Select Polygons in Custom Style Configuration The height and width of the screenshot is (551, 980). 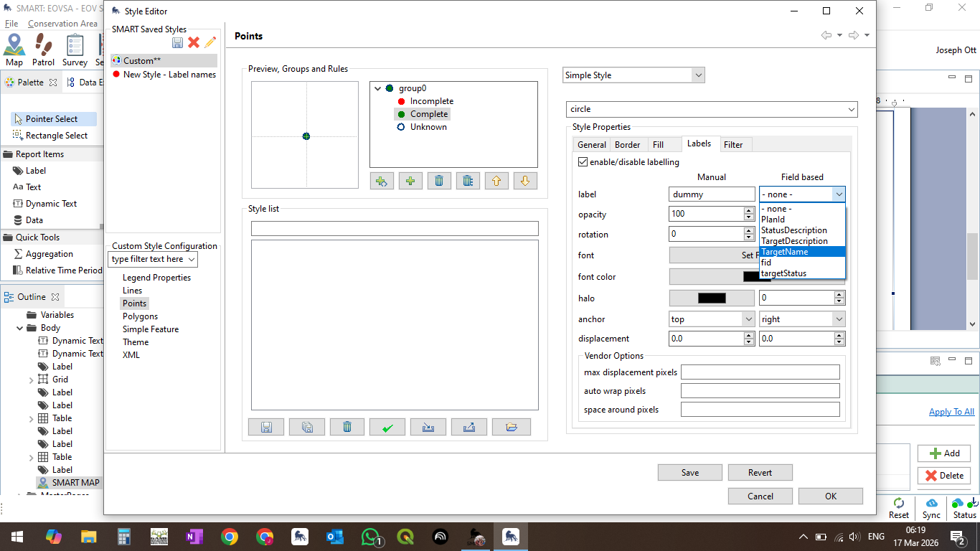pos(140,316)
